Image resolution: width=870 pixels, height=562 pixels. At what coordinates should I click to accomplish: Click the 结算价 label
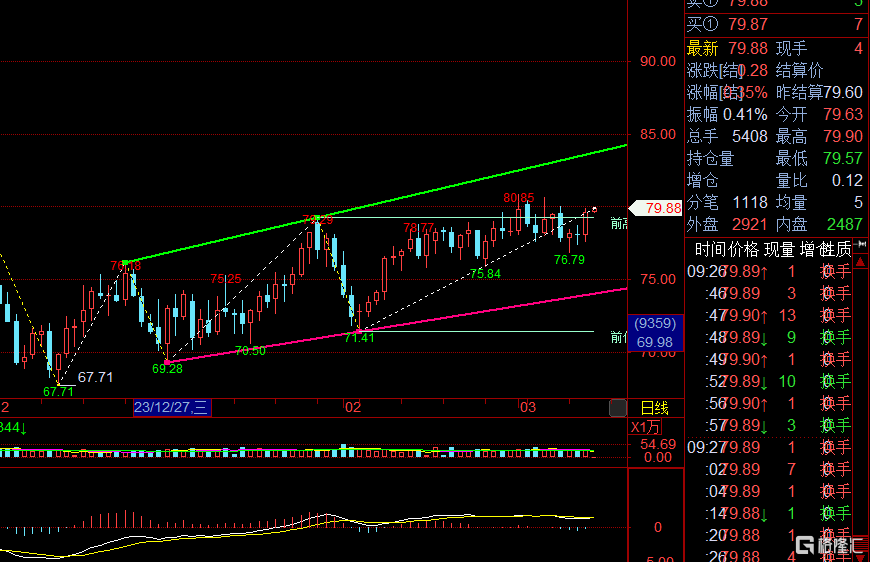799,70
